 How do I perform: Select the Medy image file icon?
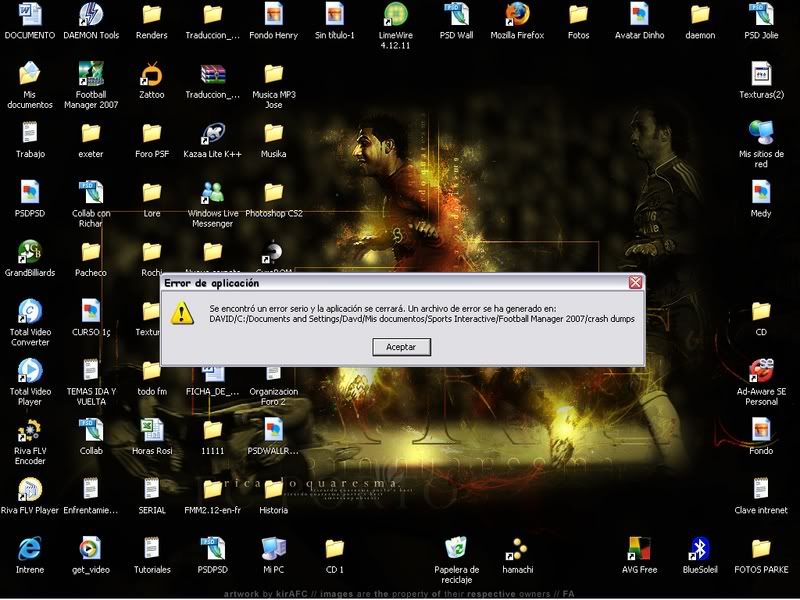click(761, 192)
